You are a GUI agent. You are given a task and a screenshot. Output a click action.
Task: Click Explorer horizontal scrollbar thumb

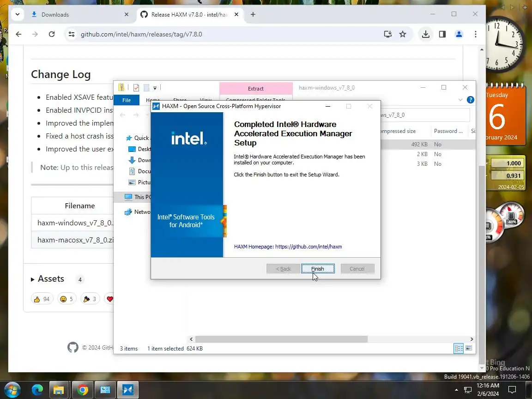pyautogui.click(x=281, y=339)
